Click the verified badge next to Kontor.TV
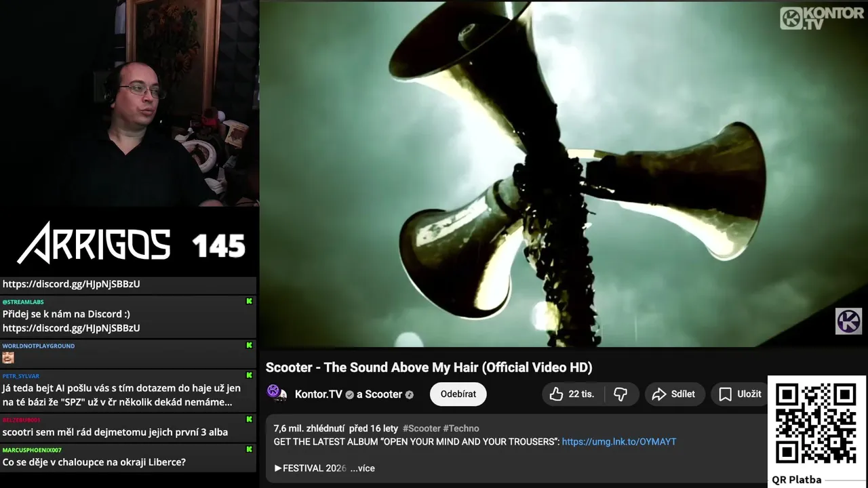The height and width of the screenshot is (488, 868). (350, 394)
